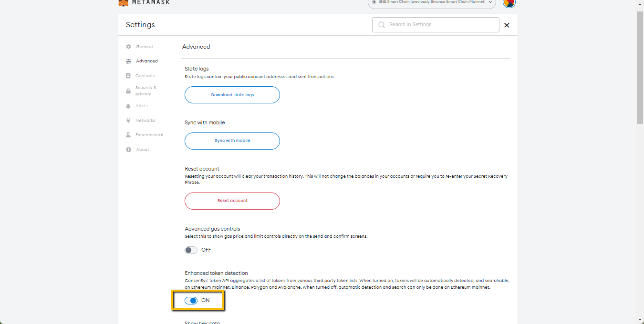
Task: Go to Contacts settings
Action: pos(145,76)
